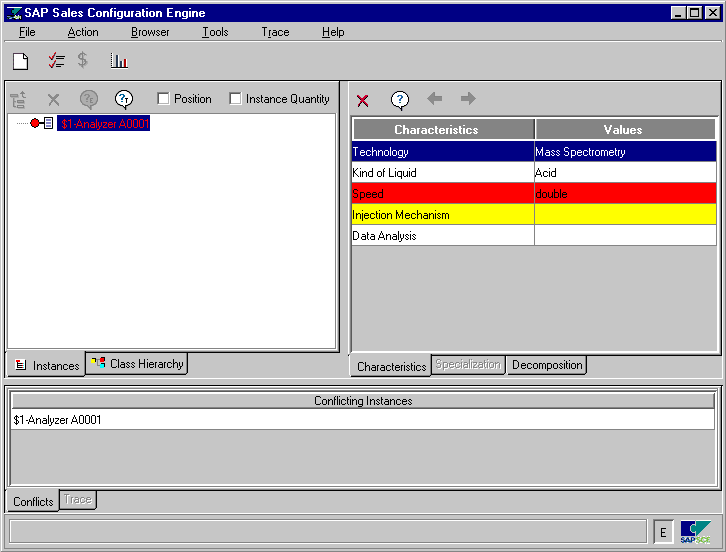Click the SAP SCE logo in status bar

click(695, 531)
